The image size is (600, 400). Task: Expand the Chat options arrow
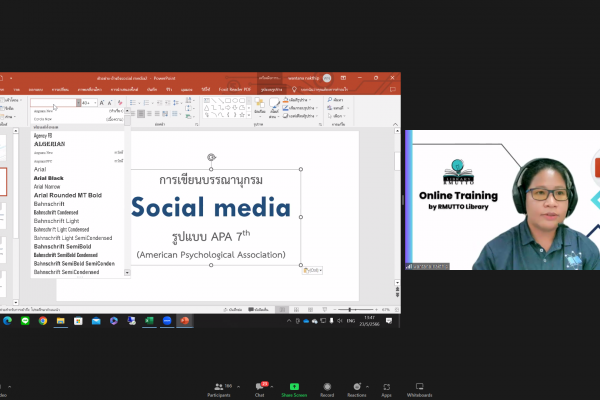coord(272,387)
